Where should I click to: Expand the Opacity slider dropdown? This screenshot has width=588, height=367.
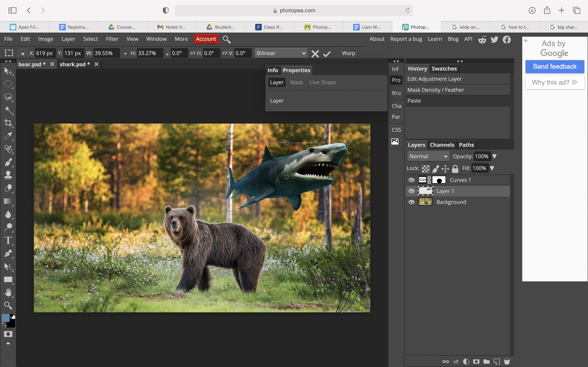[495, 156]
